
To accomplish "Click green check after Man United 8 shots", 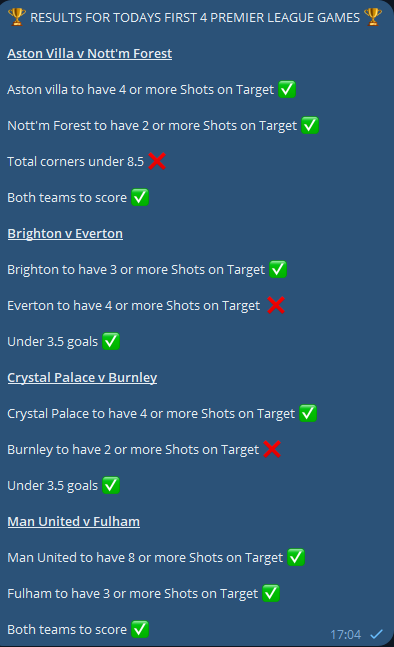I will (296, 557).
